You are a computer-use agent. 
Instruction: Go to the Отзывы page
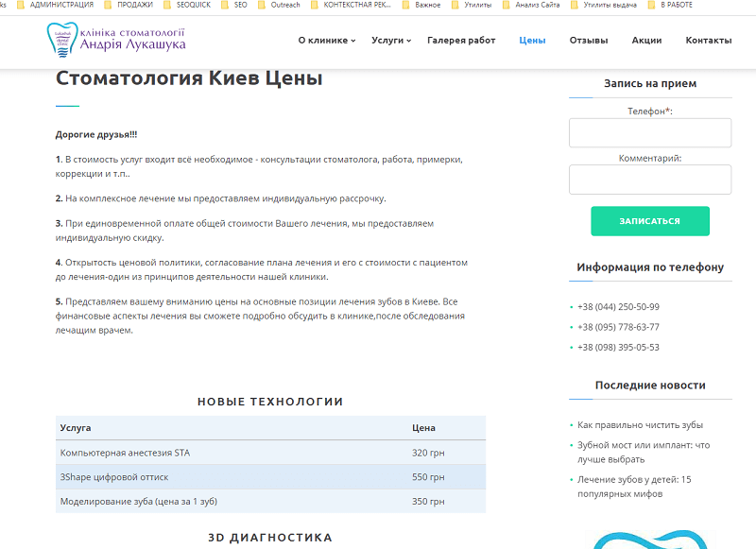coord(588,41)
